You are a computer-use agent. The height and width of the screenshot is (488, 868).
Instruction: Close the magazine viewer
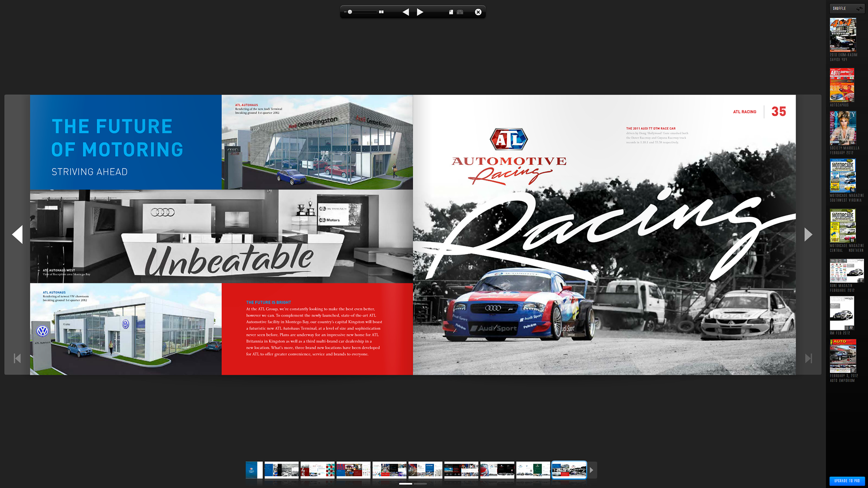(x=478, y=12)
